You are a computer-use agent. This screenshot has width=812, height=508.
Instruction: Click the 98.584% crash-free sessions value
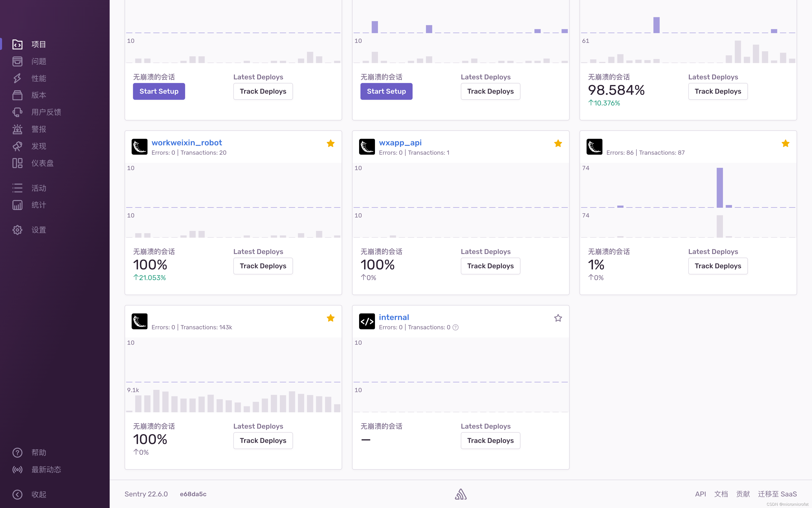(x=616, y=90)
